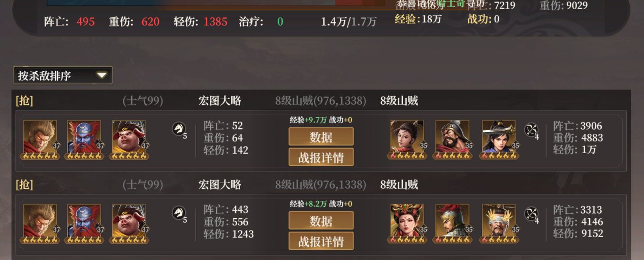Select Monkey King portrait in second battle
Image resolution: width=644 pixels, height=260 pixels.
click(40, 221)
